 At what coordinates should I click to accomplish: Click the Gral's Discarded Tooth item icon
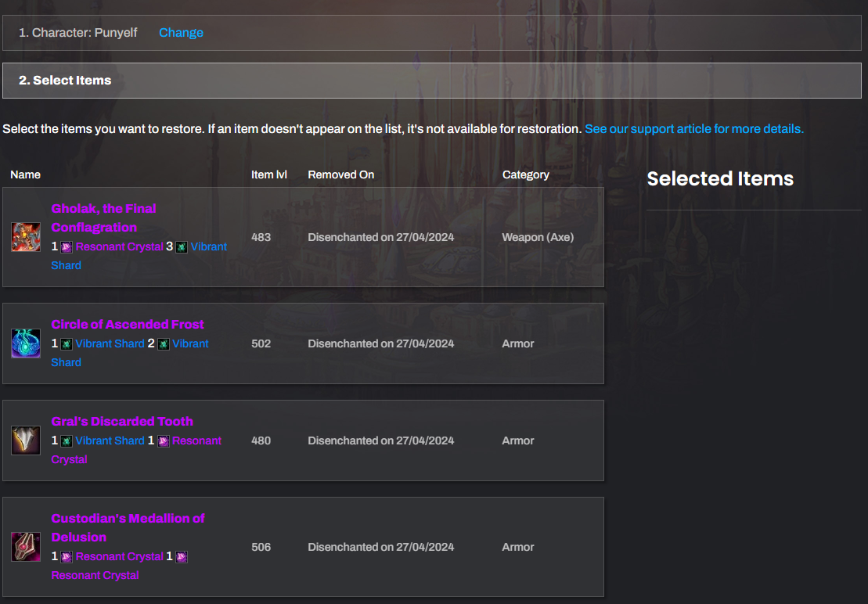[x=26, y=440]
